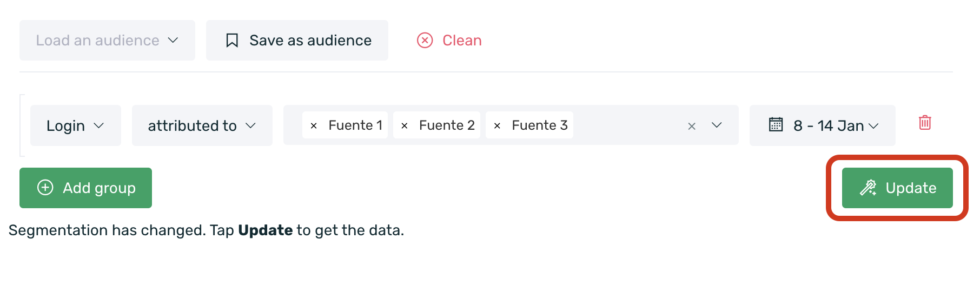Click the plus icon in Add group
Viewport: 980px width, 305px height.
tap(45, 188)
